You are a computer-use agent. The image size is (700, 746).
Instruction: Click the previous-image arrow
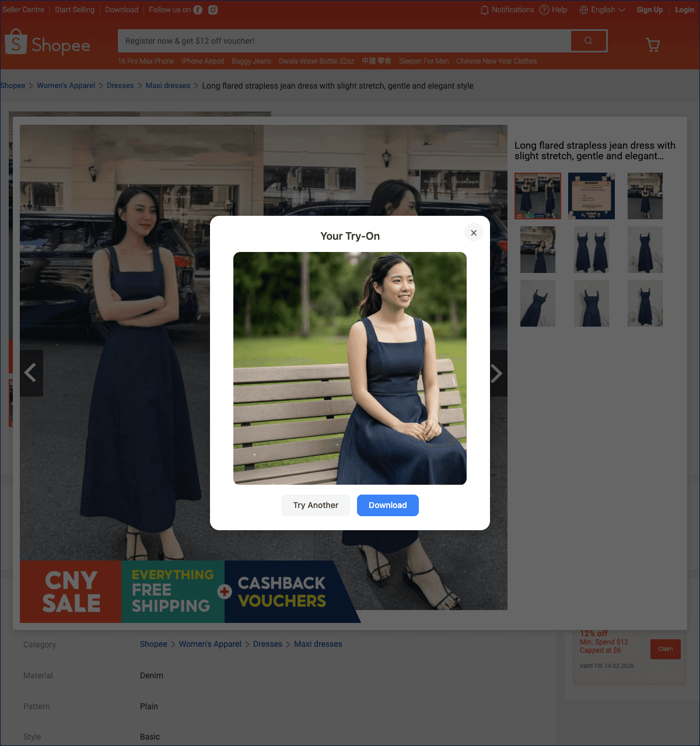[x=32, y=373]
